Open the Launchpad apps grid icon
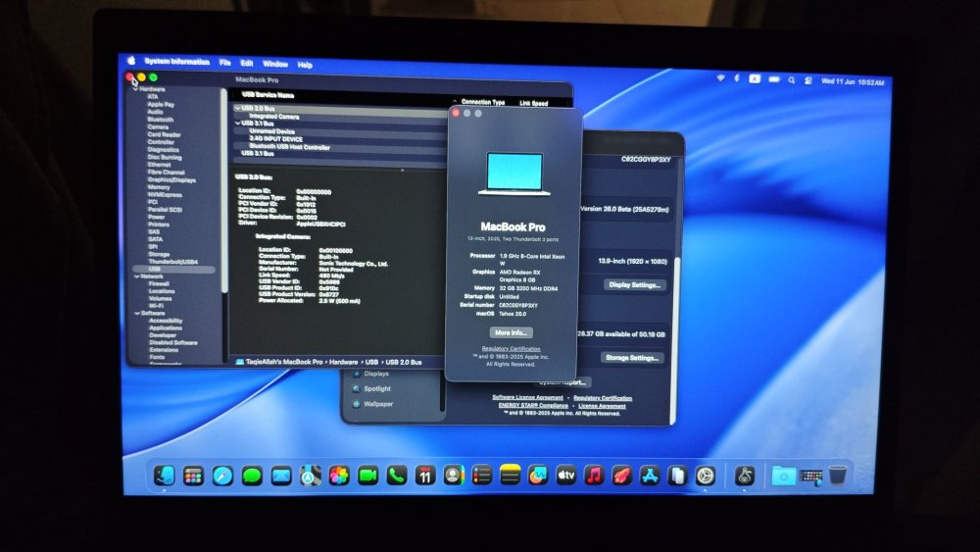Viewport: 980px width, 552px height. point(193,477)
